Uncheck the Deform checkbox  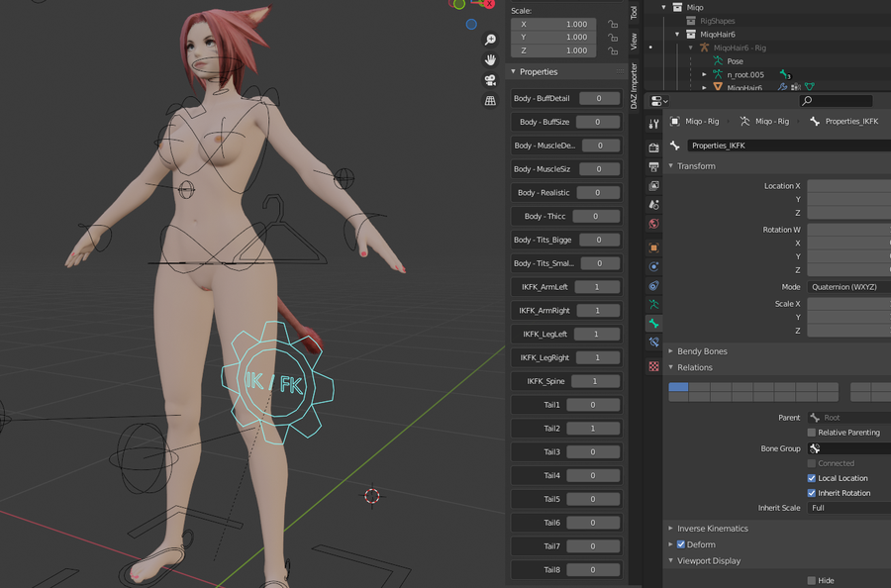(x=681, y=544)
